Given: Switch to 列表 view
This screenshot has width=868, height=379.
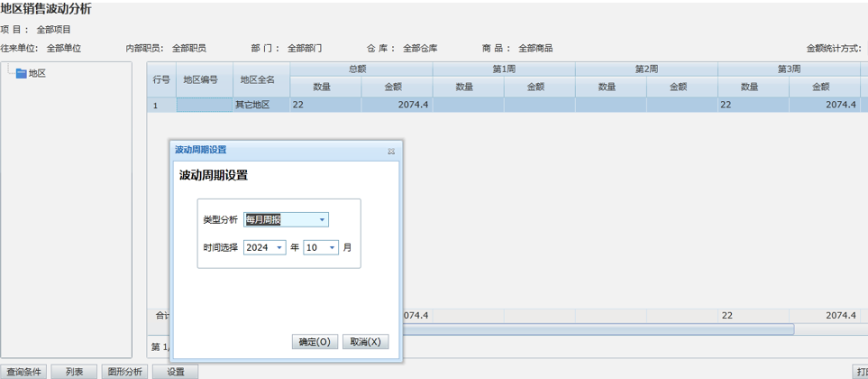Looking at the screenshot, I should click(x=74, y=372).
